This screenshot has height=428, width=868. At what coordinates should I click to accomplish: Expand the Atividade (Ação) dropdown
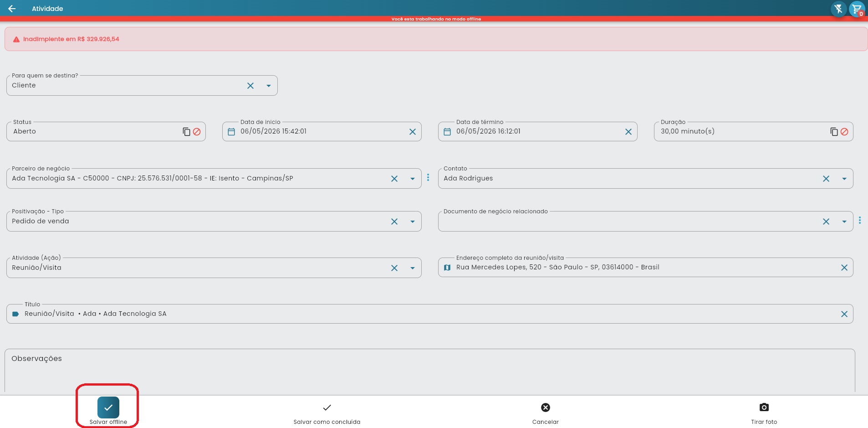[x=413, y=268]
